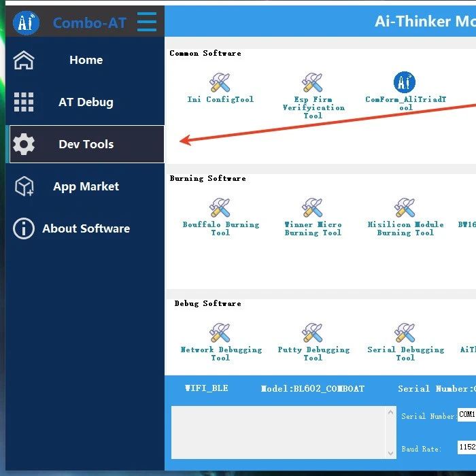Go to Home menu item
Image resolution: width=476 pixels, height=476 pixels.
click(x=85, y=60)
